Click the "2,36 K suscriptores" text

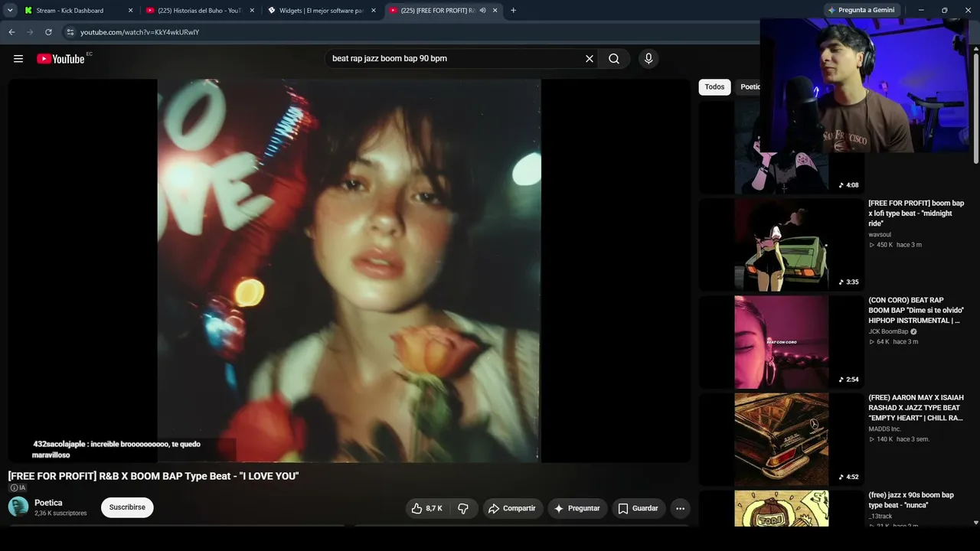[x=60, y=514]
